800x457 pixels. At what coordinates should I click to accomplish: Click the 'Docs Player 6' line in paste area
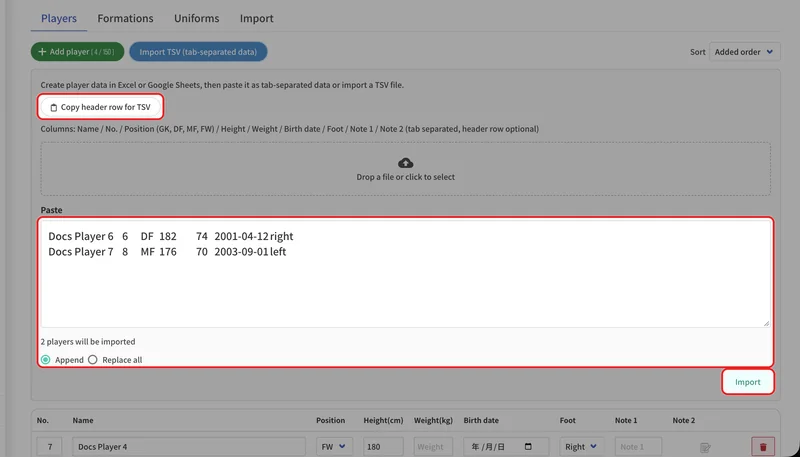pyautogui.click(x=171, y=236)
